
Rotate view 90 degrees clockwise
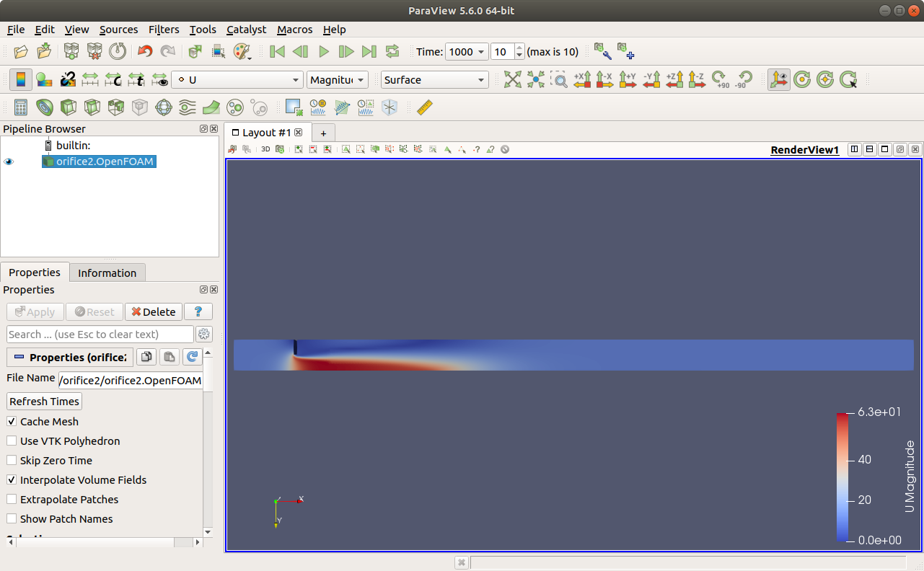click(719, 79)
